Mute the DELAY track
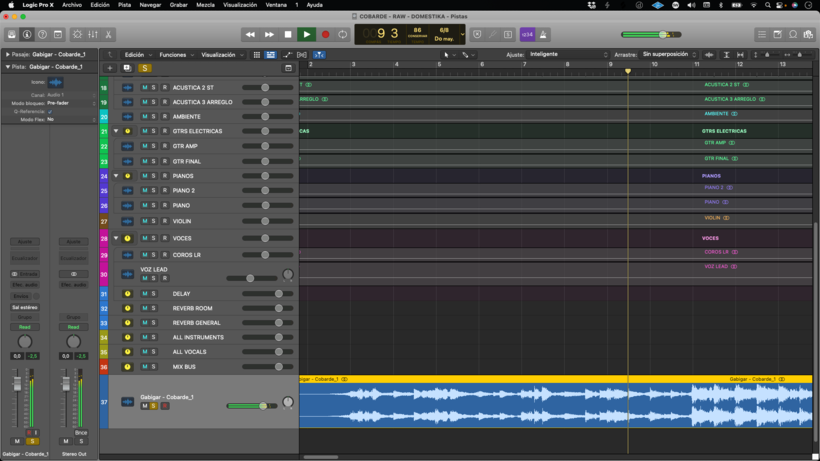820x461 pixels. coord(145,294)
